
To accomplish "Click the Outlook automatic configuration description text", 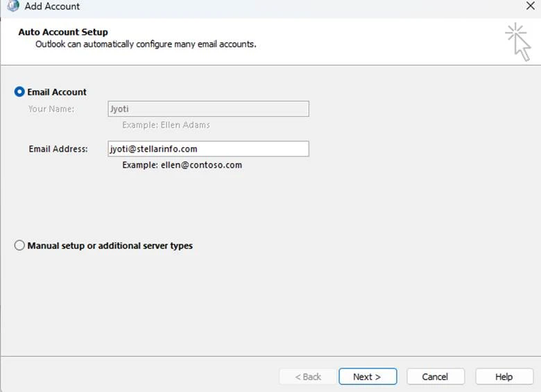I will [x=146, y=44].
